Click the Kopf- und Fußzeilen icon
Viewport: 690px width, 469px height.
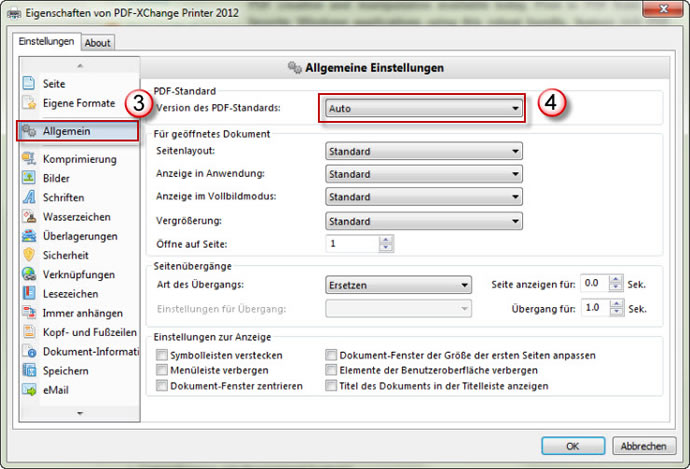29,332
